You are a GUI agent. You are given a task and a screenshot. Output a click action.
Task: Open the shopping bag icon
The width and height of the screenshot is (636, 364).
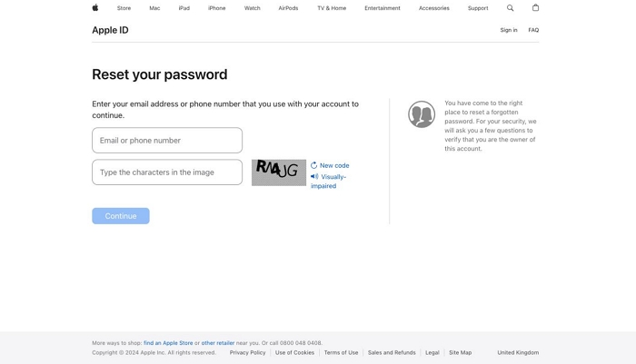[535, 7]
